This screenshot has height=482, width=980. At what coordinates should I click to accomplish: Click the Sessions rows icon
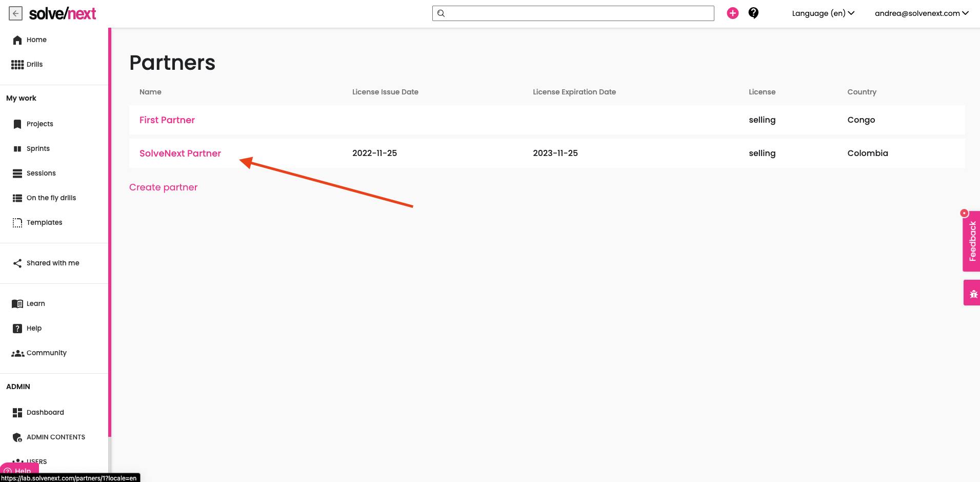(x=17, y=173)
